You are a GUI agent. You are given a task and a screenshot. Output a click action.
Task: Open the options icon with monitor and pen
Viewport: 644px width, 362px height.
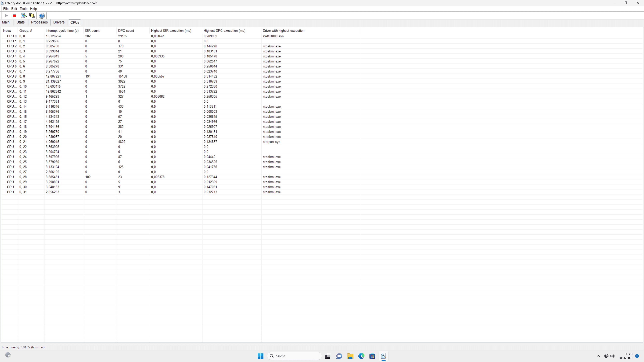[x=24, y=15]
